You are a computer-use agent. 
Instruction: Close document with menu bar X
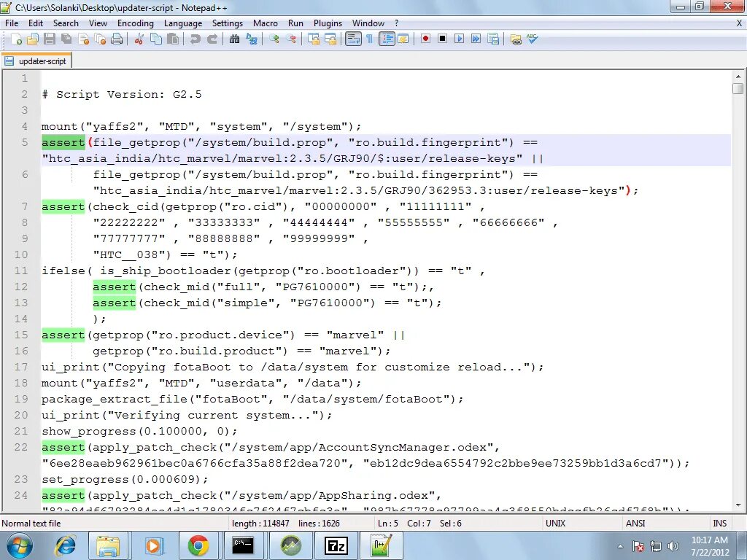(740, 23)
